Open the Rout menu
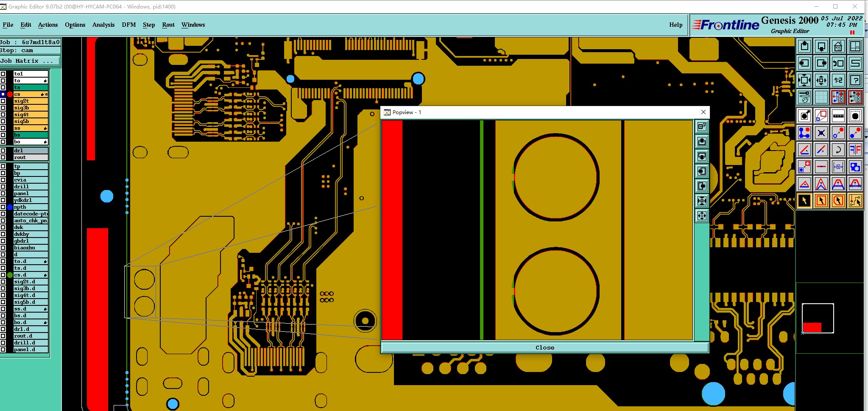Screen dimensions: 868x411 coord(168,25)
